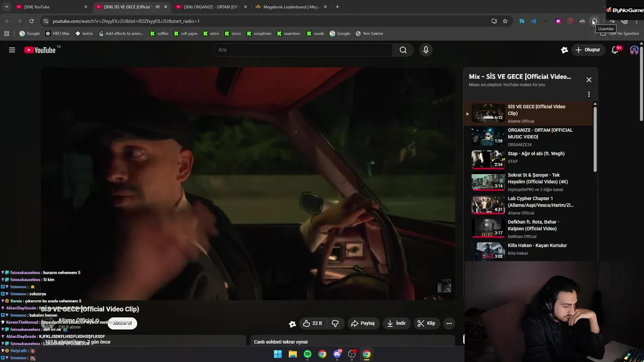Open the YouTube guide hamburger menu
644x362 pixels.
(12, 50)
